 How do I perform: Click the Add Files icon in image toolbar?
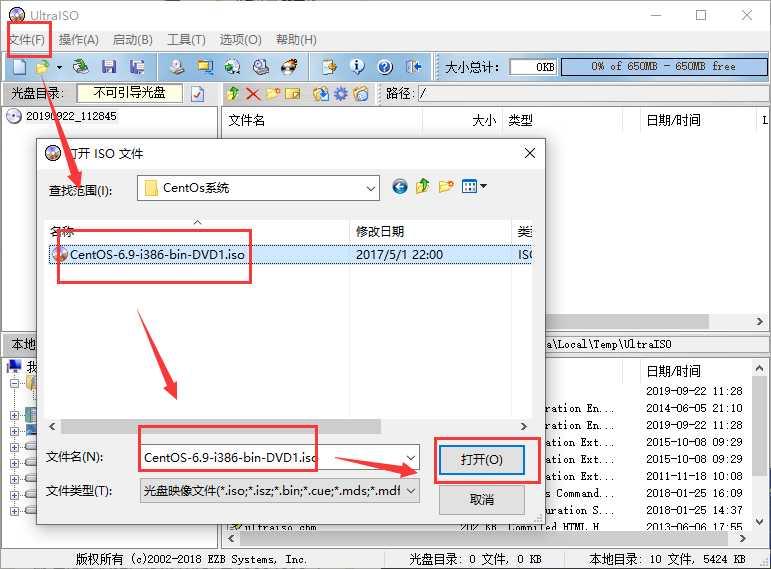[x=321, y=93]
